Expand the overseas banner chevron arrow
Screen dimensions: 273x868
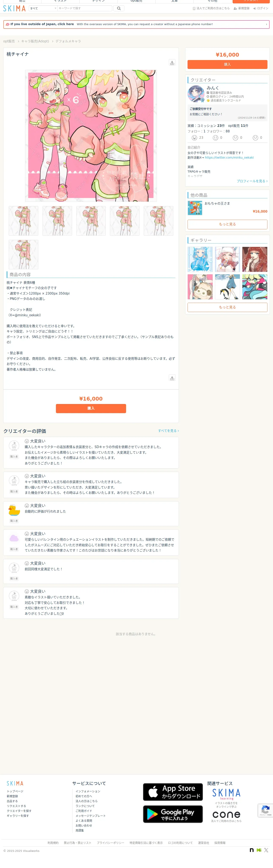267,24
